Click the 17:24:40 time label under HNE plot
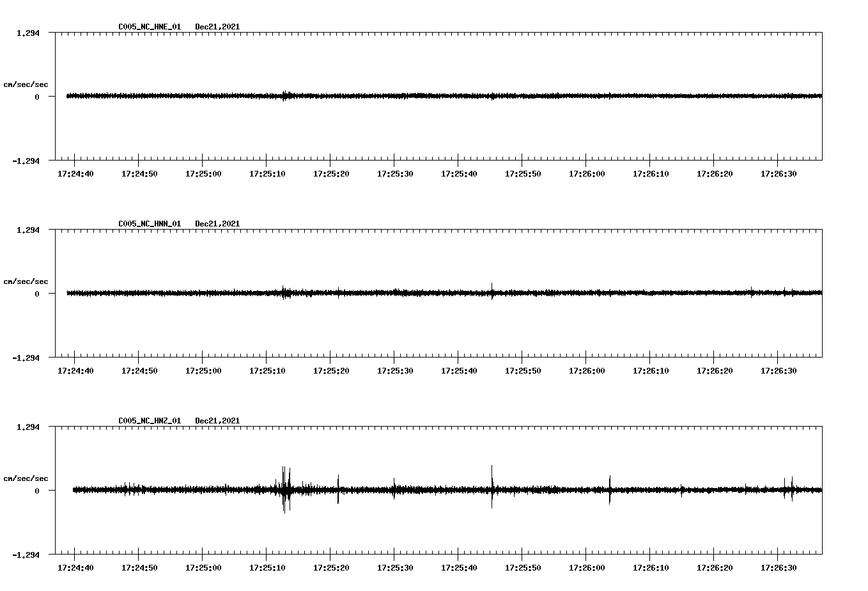868x591 pixels. pyautogui.click(x=75, y=174)
